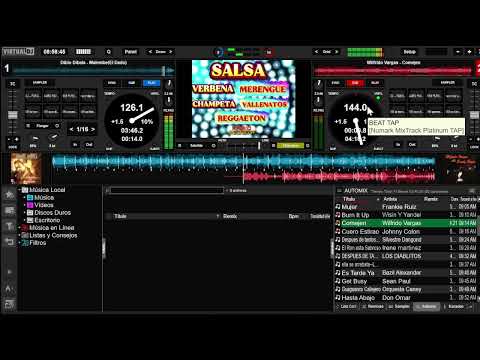Toggle VINYL mode label on deck 1
The height and width of the screenshot is (360, 480).
pyautogui.click(x=155, y=94)
